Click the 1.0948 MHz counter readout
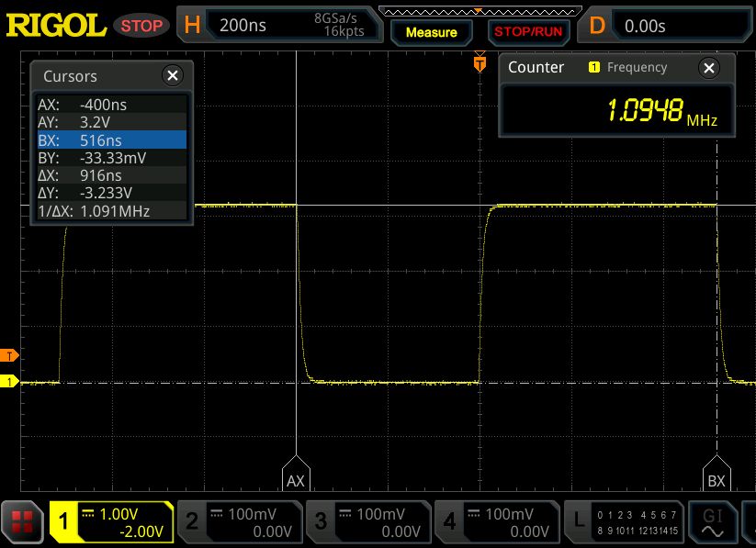 661,111
